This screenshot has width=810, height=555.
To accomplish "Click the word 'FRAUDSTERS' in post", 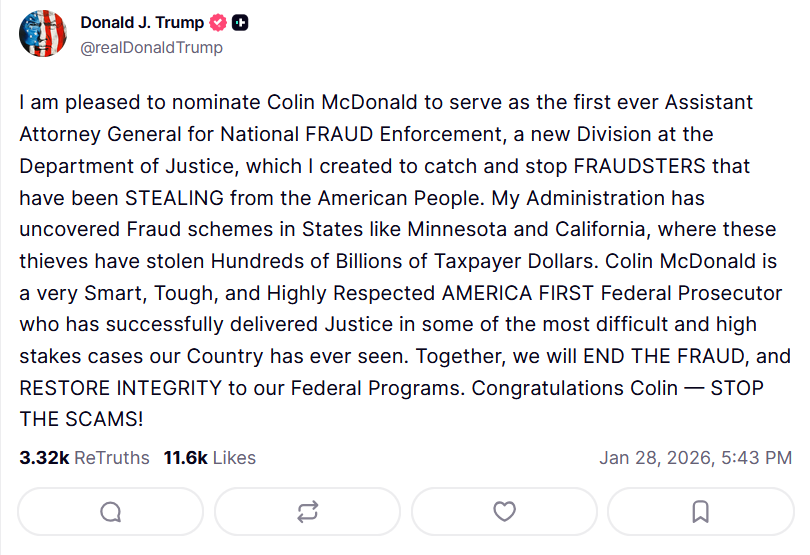I will 640,166.
